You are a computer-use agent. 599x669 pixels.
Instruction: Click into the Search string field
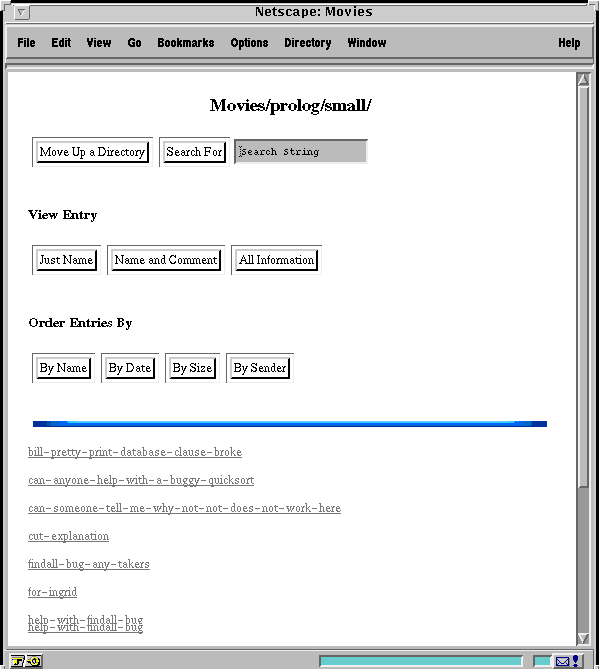coord(301,151)
